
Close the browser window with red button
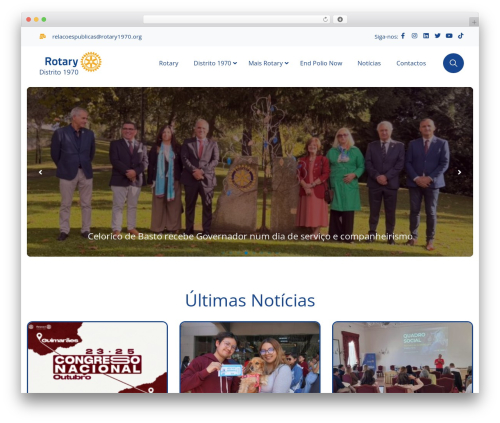coord(29,19)
